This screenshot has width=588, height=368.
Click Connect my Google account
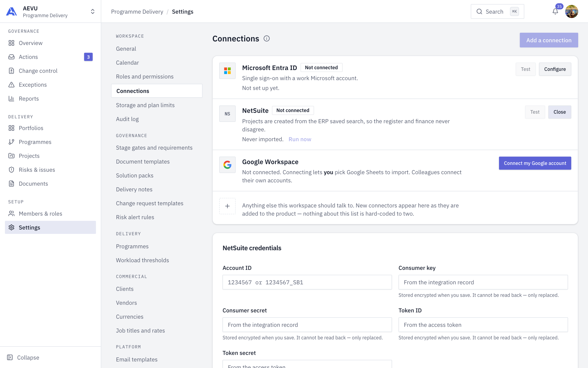535,163
